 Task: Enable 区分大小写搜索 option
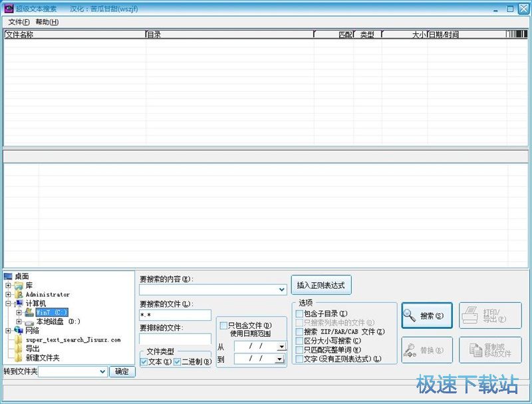299,341
